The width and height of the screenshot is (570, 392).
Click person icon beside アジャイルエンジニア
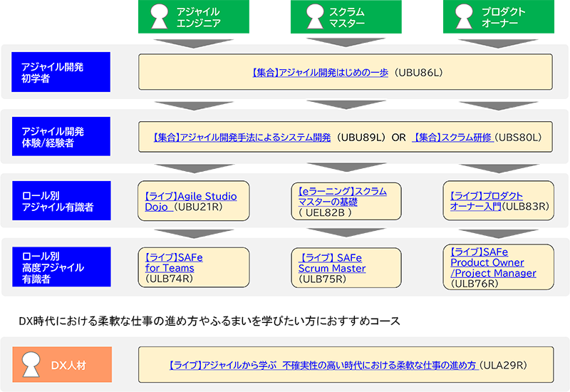point(159,16)
